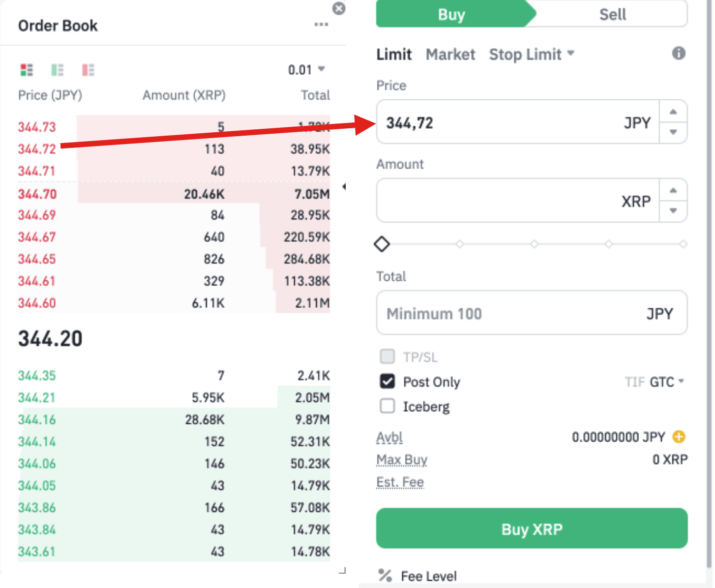The width and height of the screenshot is (715, 588).
Task: Show buy orders only view icon
Action: [x=58, y=70]
